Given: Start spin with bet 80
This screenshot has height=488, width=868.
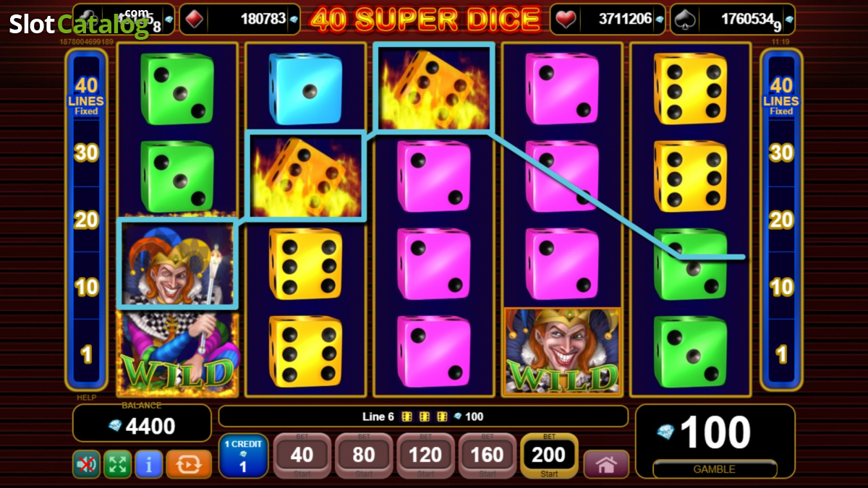Looking at the screenshot, I should tap(363, 456).
